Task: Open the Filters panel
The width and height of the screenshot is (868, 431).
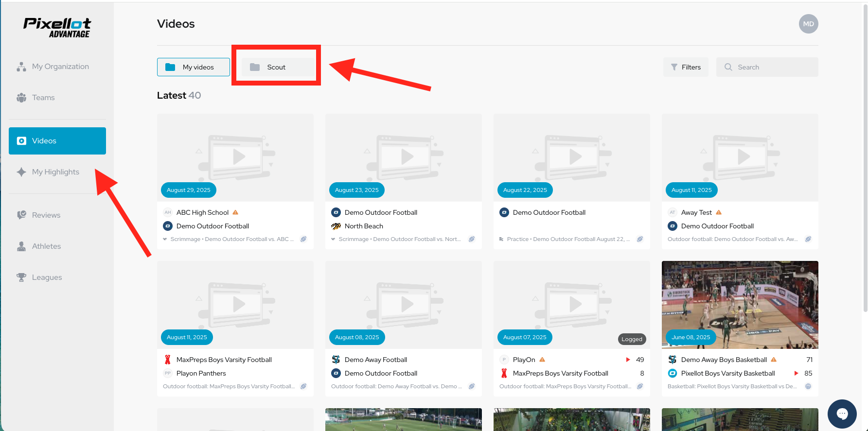Action: pos(686,67)
